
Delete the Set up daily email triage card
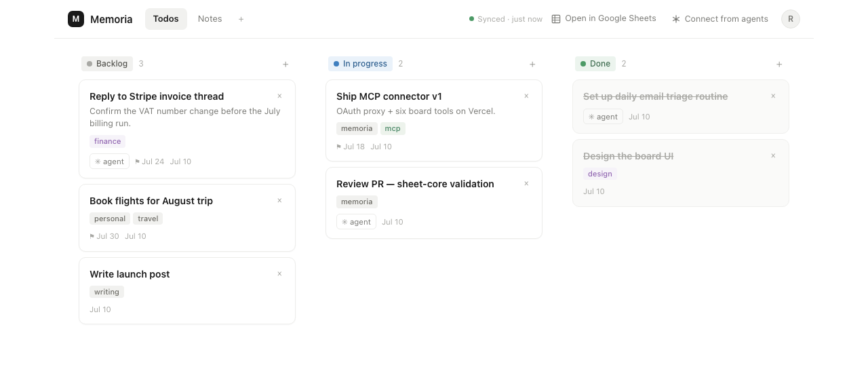(x=773, y=96)
